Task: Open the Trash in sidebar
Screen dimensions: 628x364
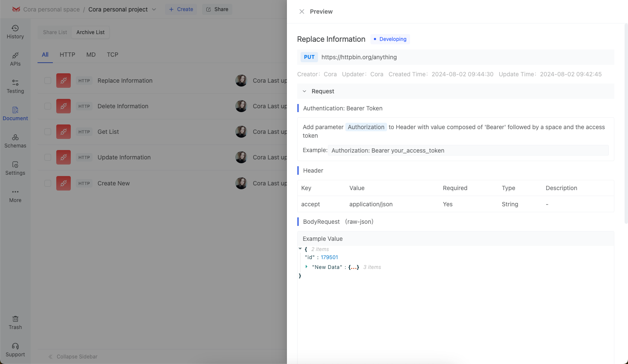Action: coord(15,323)
